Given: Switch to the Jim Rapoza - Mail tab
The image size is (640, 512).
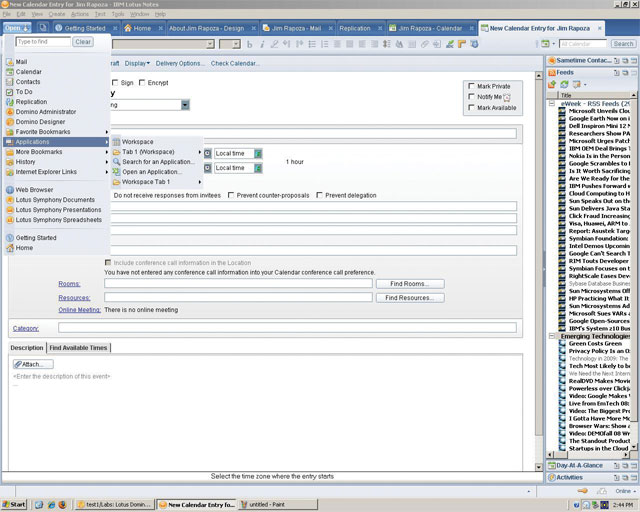Looking at the screenshot, I should click(296, 28).
